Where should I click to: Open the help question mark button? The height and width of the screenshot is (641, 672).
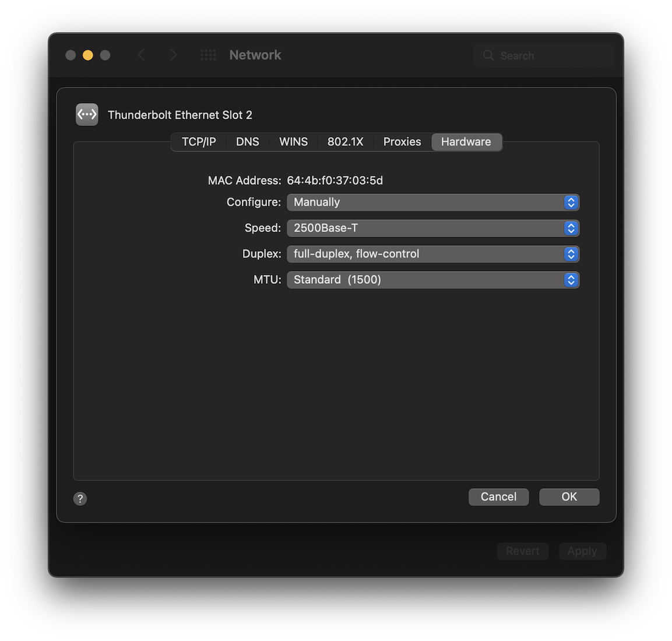(80, 498)
